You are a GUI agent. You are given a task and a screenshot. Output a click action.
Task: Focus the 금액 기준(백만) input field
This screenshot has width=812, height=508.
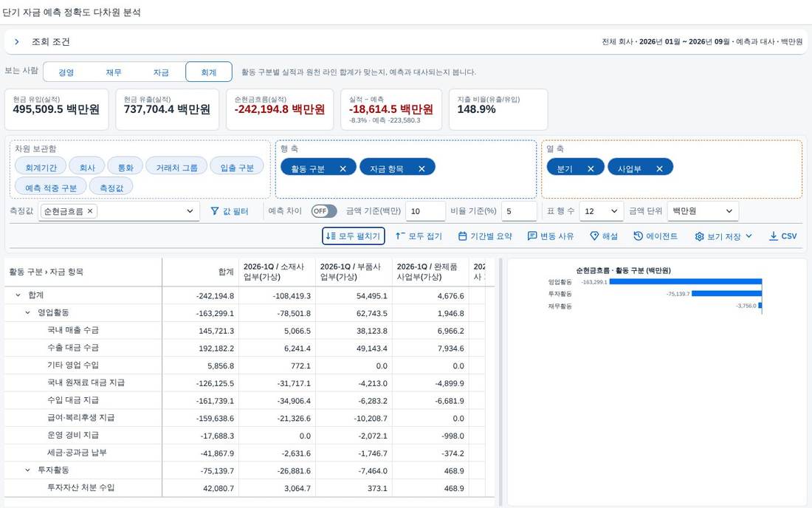pos(425,211)
